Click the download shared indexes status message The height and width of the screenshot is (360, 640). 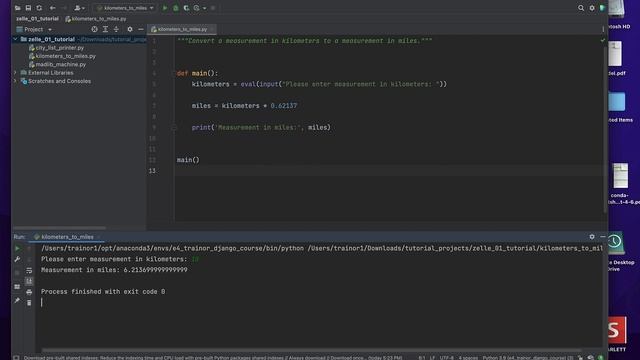(213, 358)
